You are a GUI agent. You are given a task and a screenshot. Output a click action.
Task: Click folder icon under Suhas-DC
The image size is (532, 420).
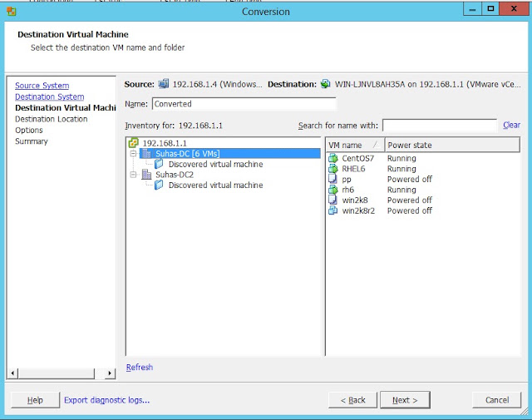[x=159, y=164]
